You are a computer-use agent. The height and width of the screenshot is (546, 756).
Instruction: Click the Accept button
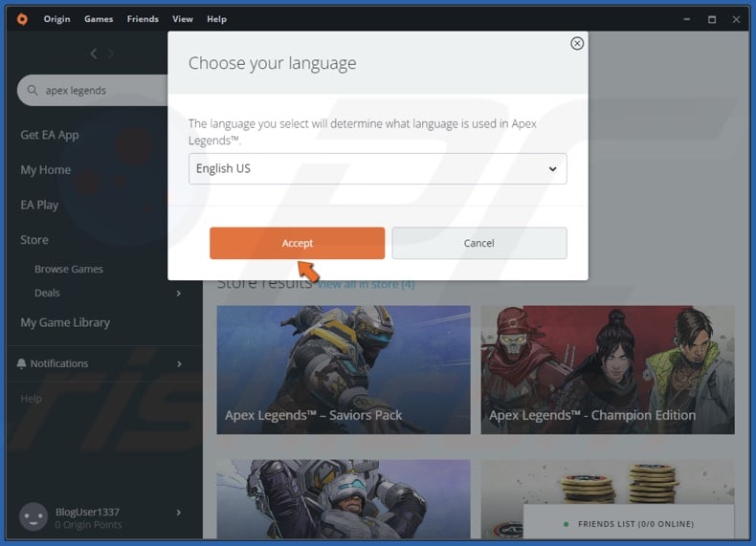click(x=297, y=244)
